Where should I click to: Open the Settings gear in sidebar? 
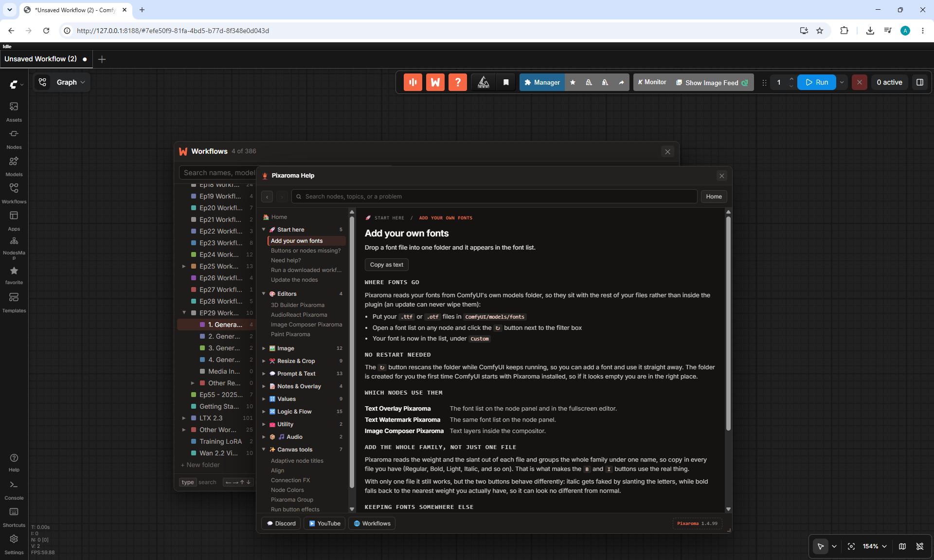click(x=14, y=544)
